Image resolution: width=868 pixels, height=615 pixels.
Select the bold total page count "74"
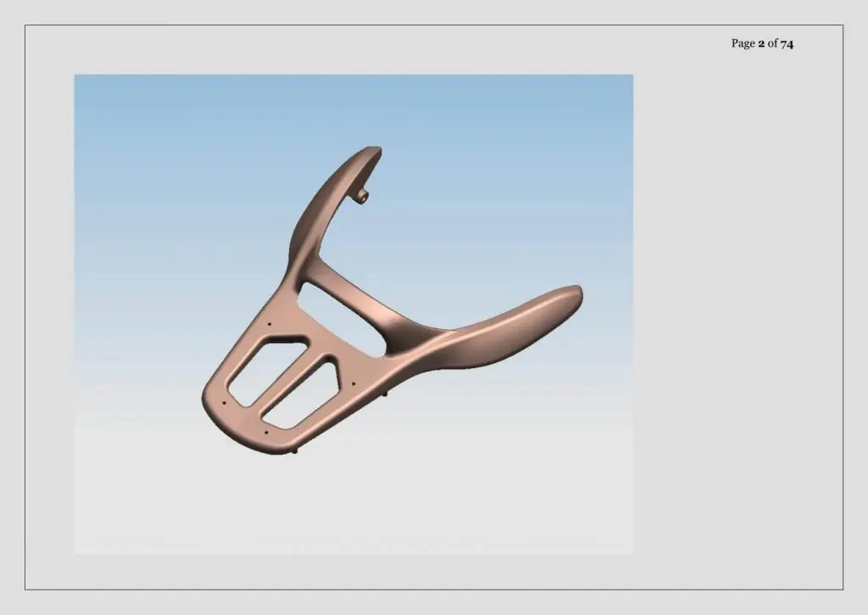coord(787,43)
